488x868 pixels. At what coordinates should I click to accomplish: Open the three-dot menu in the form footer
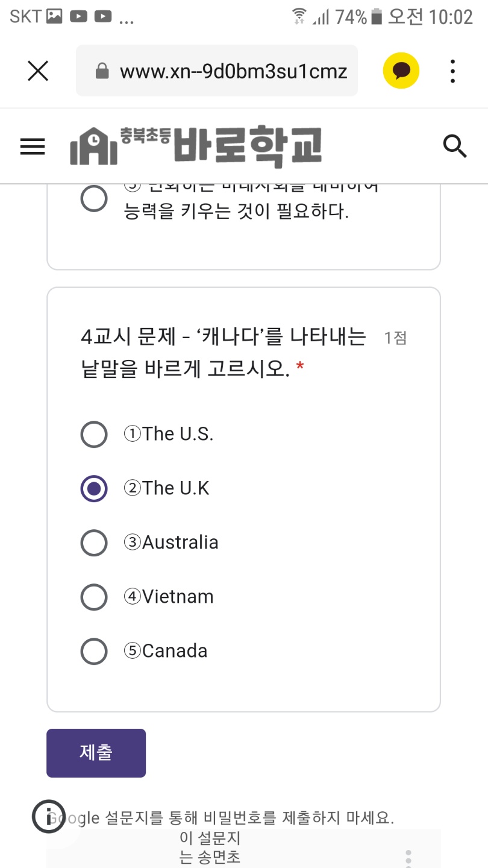(x=408, y=859)
